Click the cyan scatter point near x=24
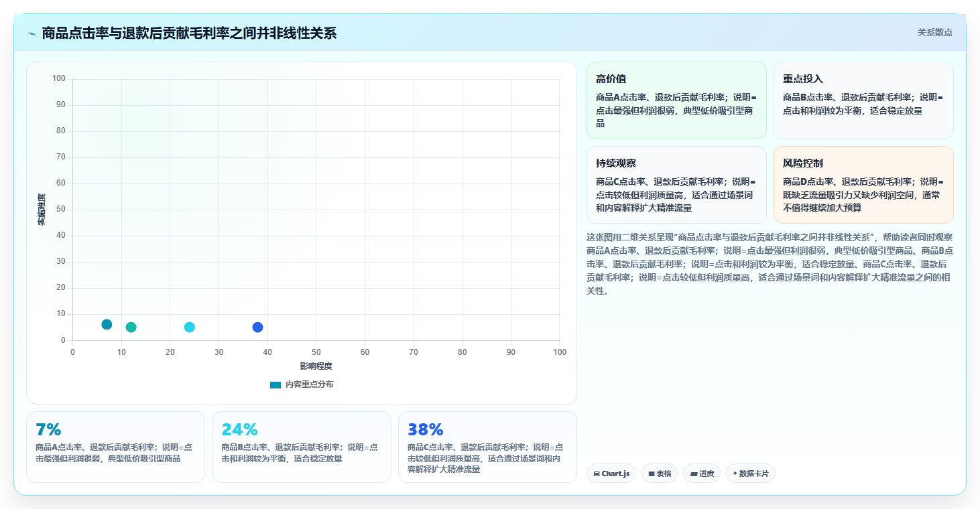Image resolution: width=980 pixels, height=509 pixels. coord(190,328)
